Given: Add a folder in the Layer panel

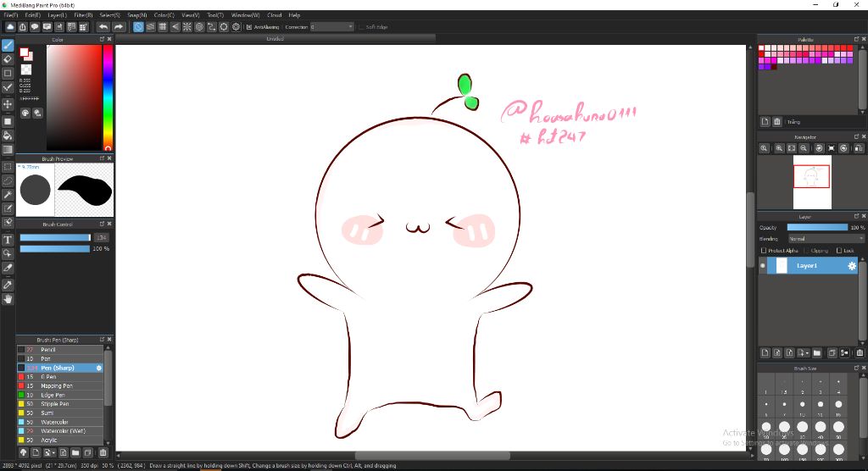Looking at the screenshot, I should pos(817,352).
